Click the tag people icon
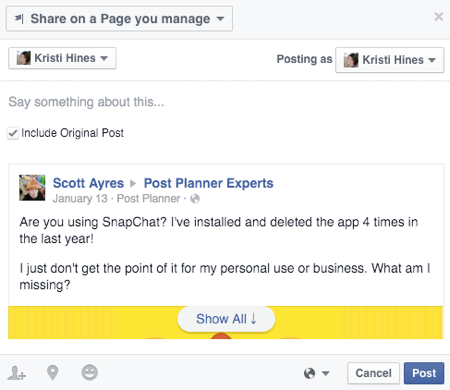This screenshot has width=450, height=390. click(x=17, y=373)
